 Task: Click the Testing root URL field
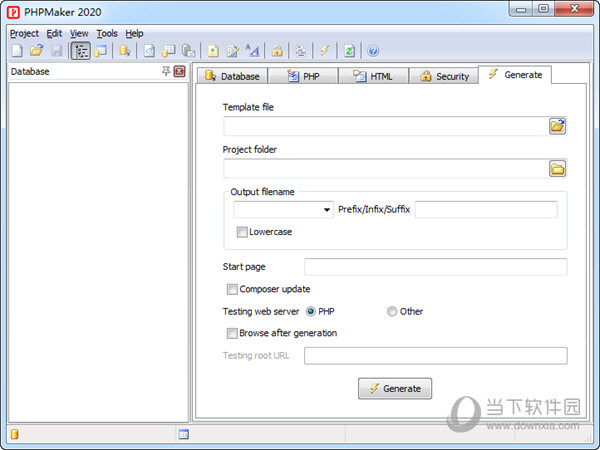tap(435, 356)
